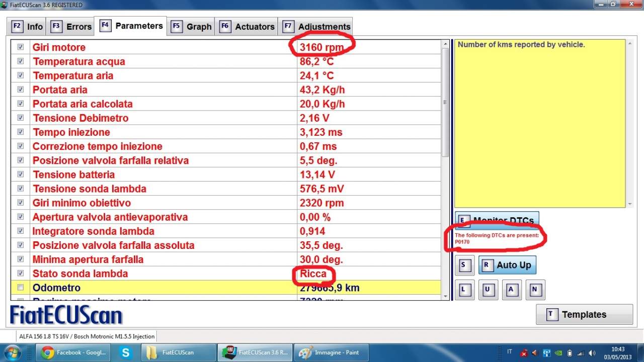Image resolution: width=644 pixels, height=362 pixels.
Task: Click the N key button
Action: pyautogui.click(x=535, y=290)
